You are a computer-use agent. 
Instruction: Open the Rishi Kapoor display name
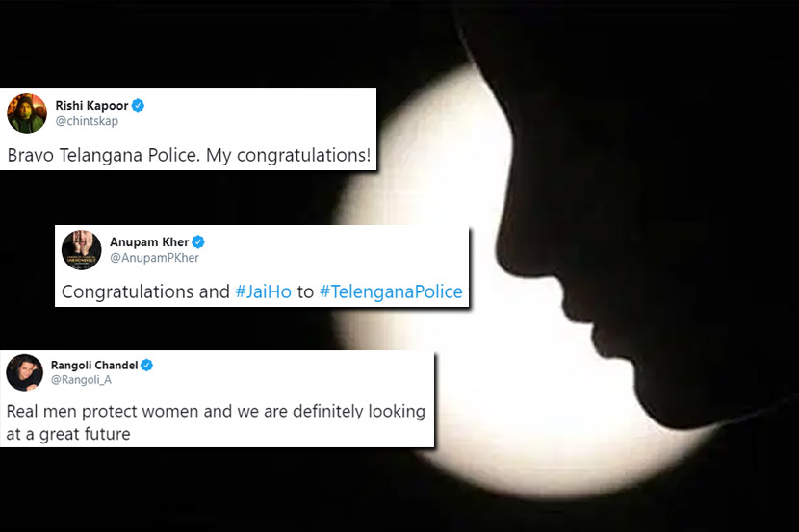(91, 106)
